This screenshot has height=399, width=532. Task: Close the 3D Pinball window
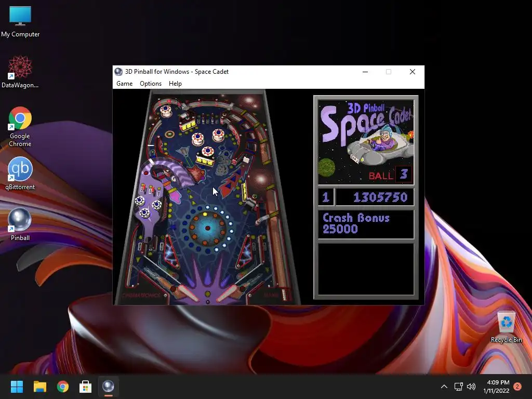[x=412, y=72]
